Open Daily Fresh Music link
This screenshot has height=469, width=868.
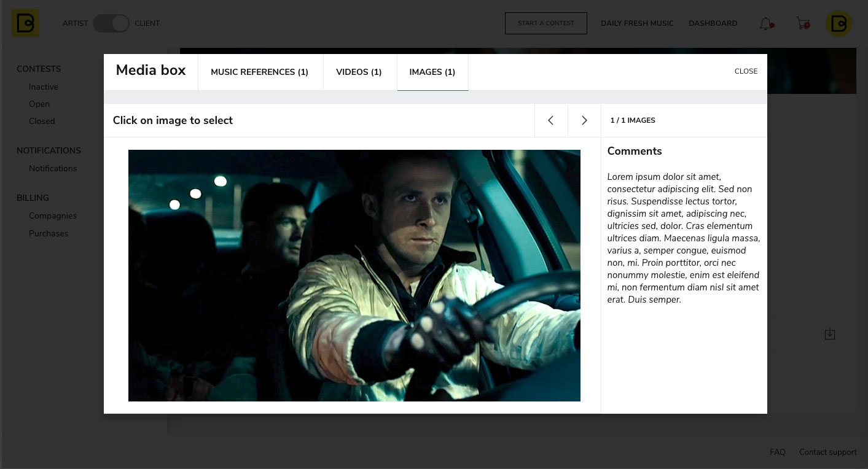tap(637, 23)
